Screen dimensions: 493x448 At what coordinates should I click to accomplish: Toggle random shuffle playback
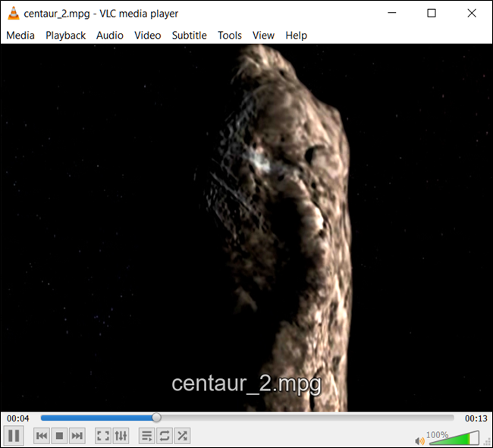pos(182,436)
